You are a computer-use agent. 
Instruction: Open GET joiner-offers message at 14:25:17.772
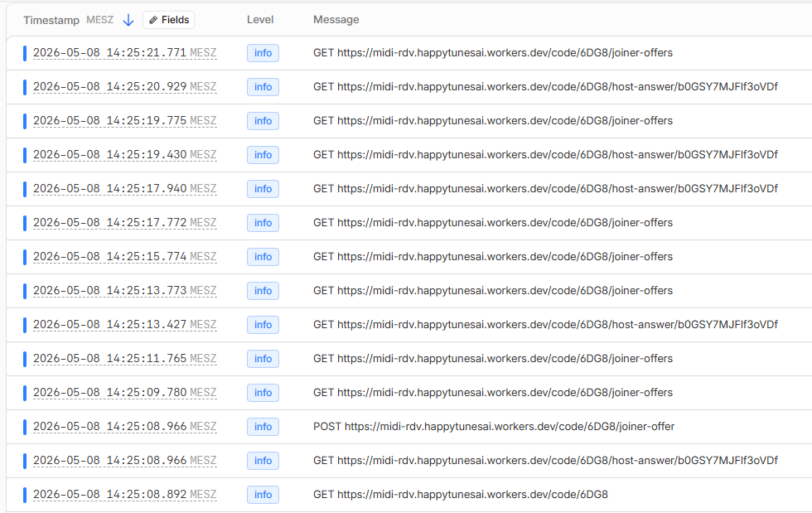click(493, 223)
